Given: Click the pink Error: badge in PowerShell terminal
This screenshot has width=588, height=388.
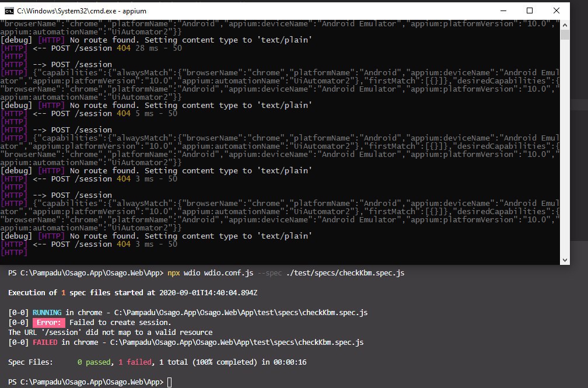Looking at the screenshot, I should 49,322.
